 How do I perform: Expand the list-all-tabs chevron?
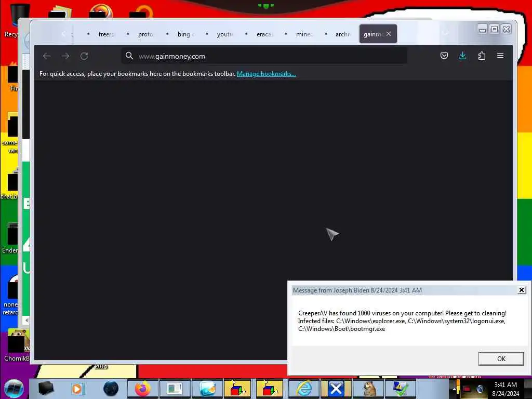coord(446,33)
